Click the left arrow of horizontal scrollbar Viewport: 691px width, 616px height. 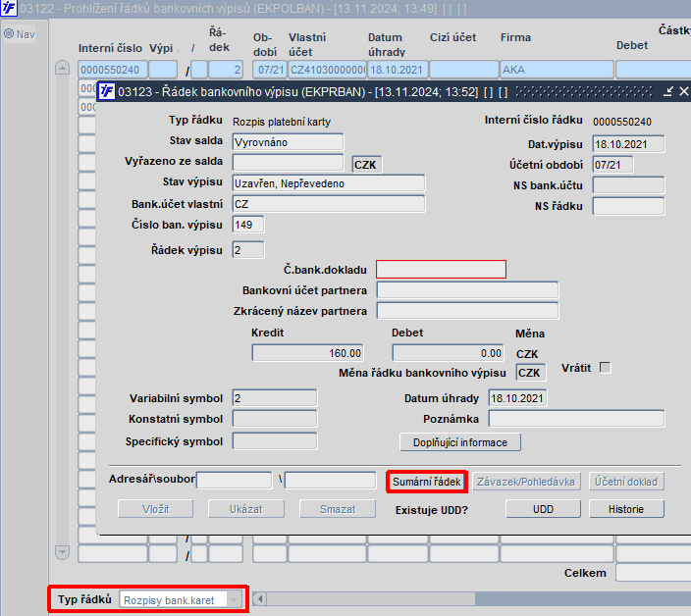pyautogui.click(x=260, y=598)
